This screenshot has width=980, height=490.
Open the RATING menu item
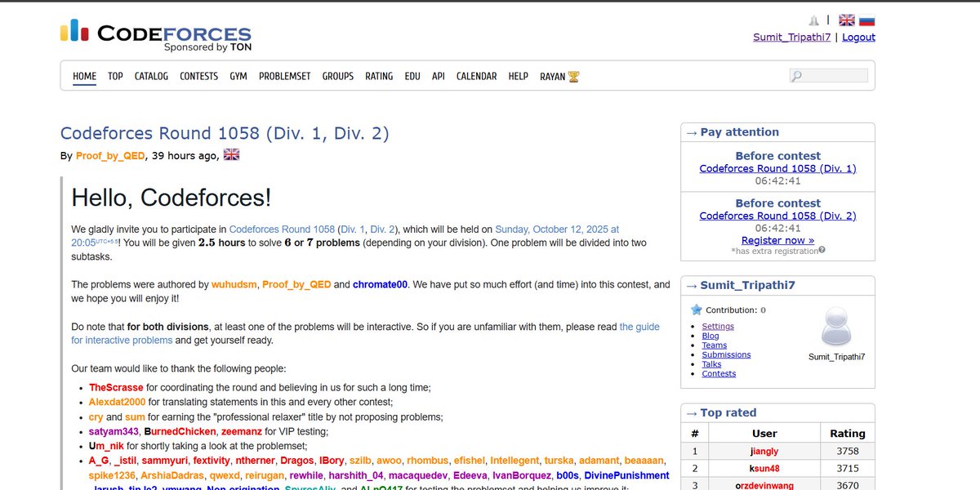click(x=379, y=76)
